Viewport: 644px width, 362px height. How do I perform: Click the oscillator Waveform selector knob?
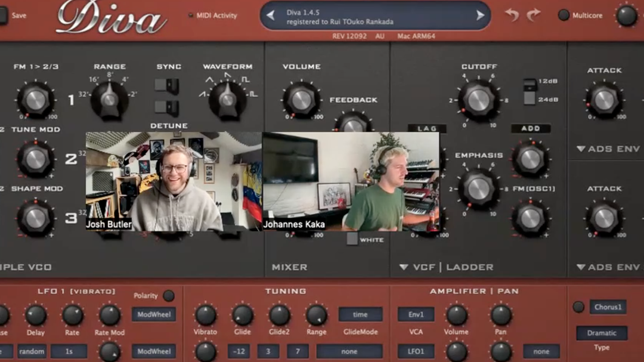coord(227,99)
